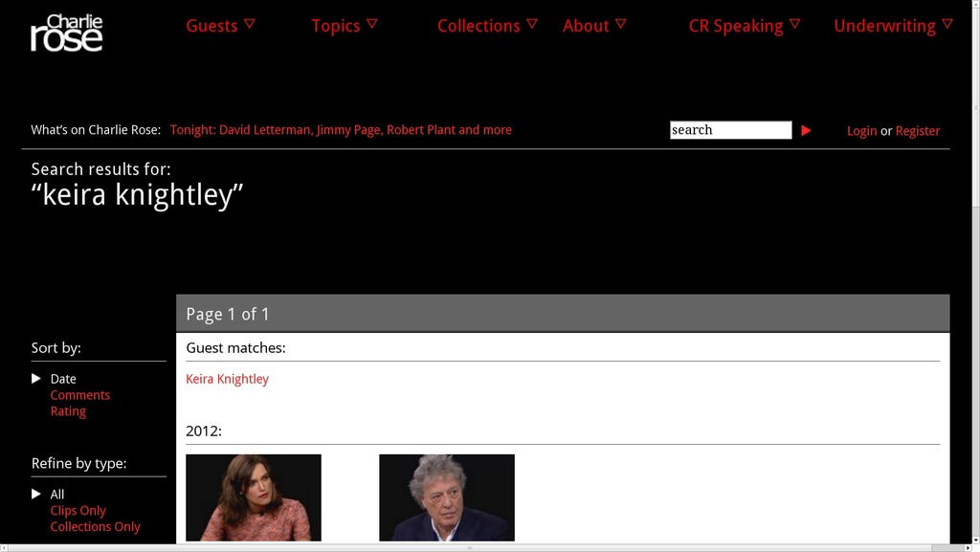
Task: Open the Guests menu
Action: pos(212,26)
